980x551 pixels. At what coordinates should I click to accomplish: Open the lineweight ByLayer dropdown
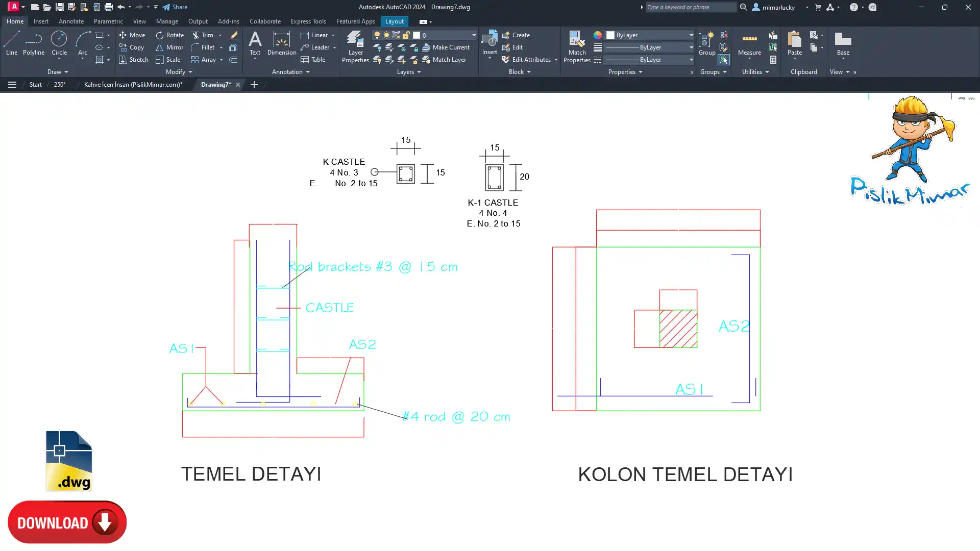point(691,47)
